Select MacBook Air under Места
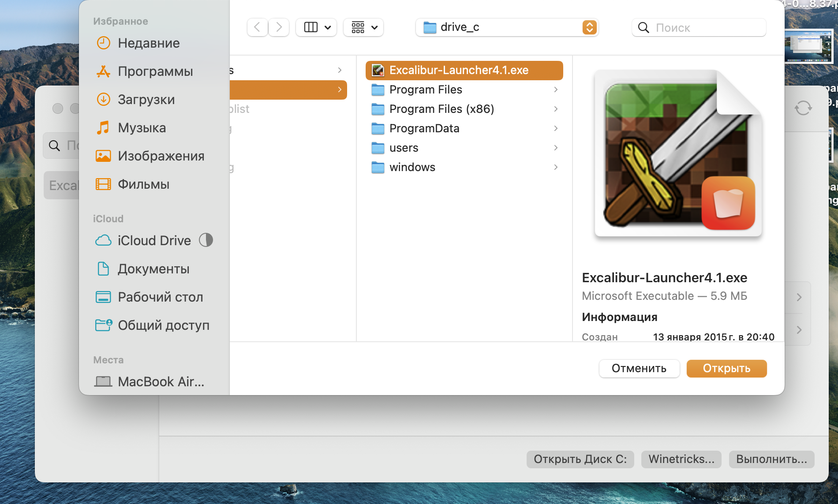The image size is (838, 504). (149, 382)
